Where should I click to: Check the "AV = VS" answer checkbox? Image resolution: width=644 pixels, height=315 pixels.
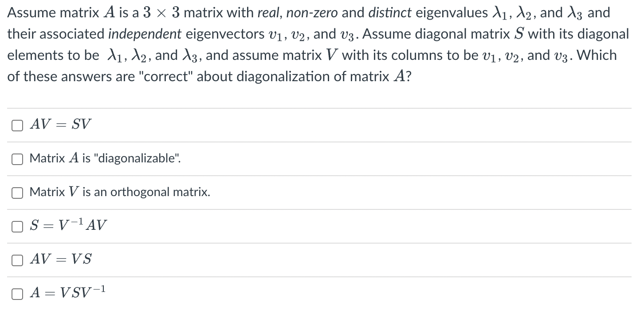pyautogui.click(x=17, y=260)
